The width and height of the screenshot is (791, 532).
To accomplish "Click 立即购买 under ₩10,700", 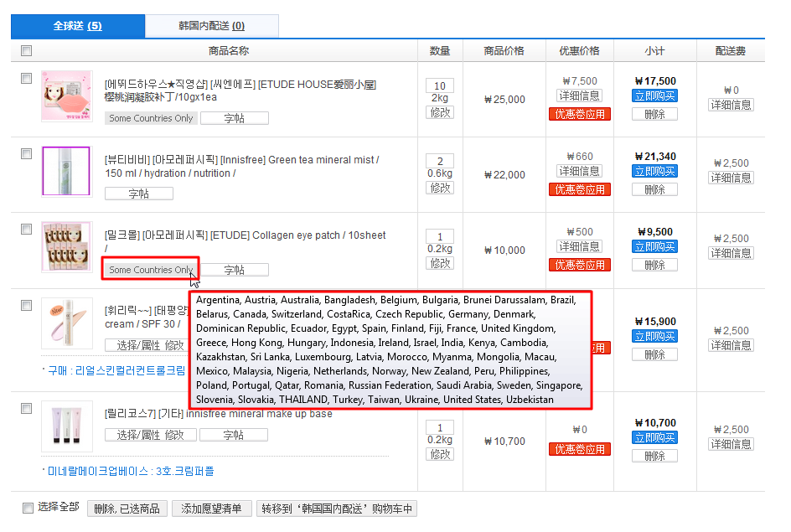I will point(654,437).
